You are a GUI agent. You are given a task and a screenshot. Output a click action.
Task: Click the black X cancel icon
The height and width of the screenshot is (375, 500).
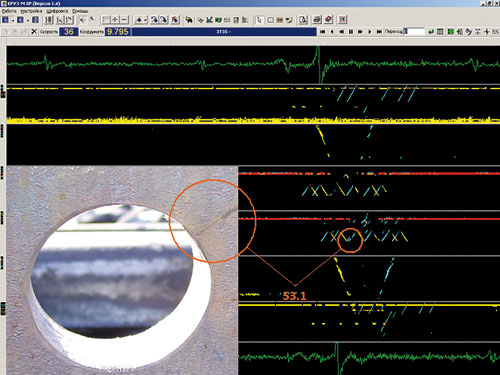pyautogui.click(x=34, y=31)
